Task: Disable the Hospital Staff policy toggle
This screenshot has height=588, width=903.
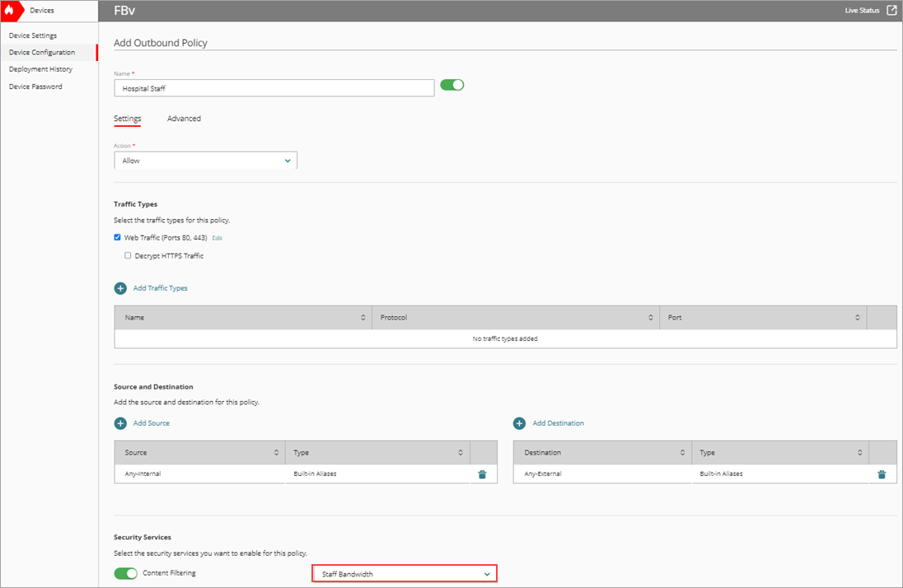Action: (x=451, y=84)
